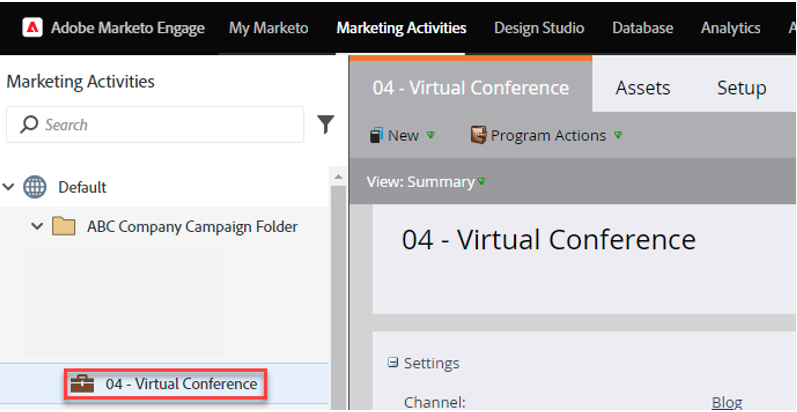Focus the Search input field
This screenshot has width=797, height=412.
click(x=155, y=124)
